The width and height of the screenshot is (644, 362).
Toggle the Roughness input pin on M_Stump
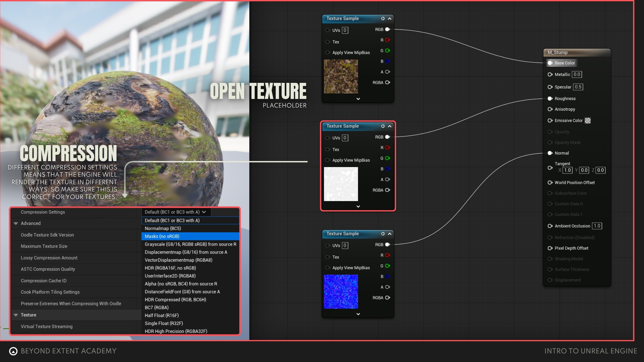(550, 99)
